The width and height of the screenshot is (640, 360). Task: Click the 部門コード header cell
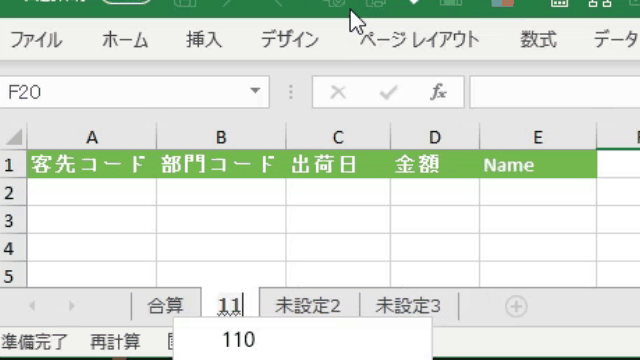221,164
